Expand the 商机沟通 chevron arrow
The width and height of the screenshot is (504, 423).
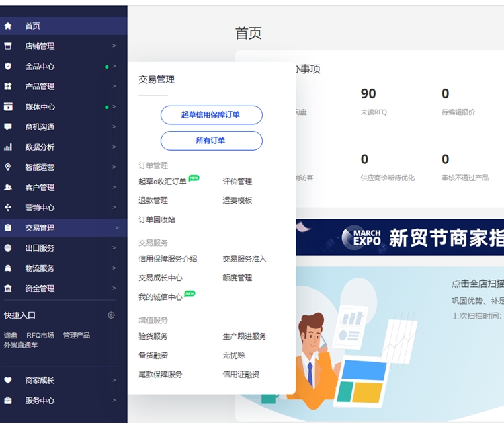114,126
